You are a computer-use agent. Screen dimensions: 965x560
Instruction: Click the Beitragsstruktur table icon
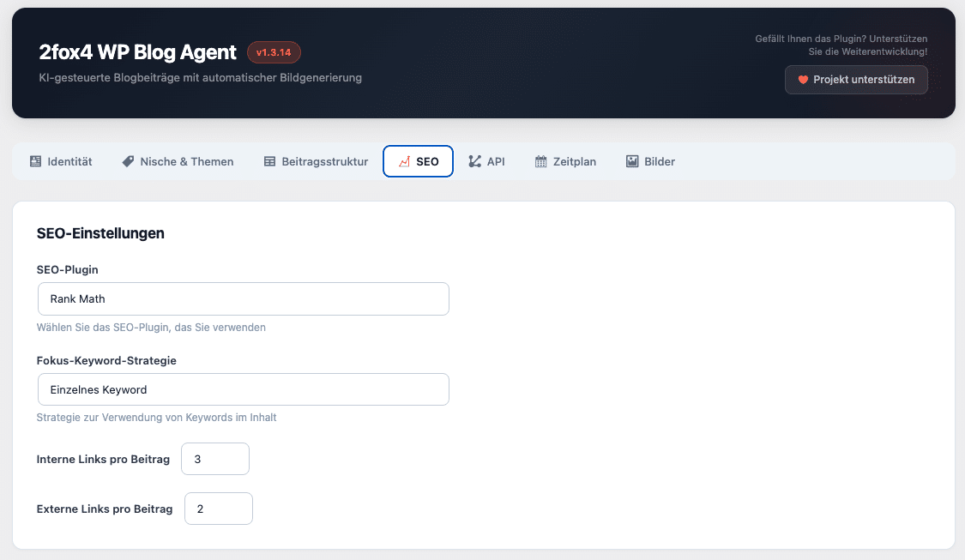pyautogui.click(x=268, y=160)
